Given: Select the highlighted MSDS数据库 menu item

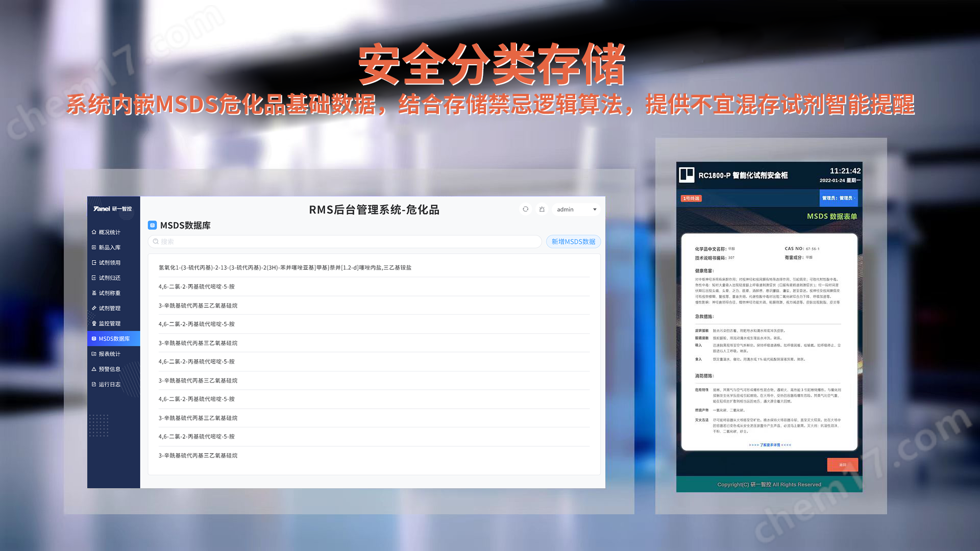Looking at the screenshot, I should pyautogui.click(x=113, y=339).
